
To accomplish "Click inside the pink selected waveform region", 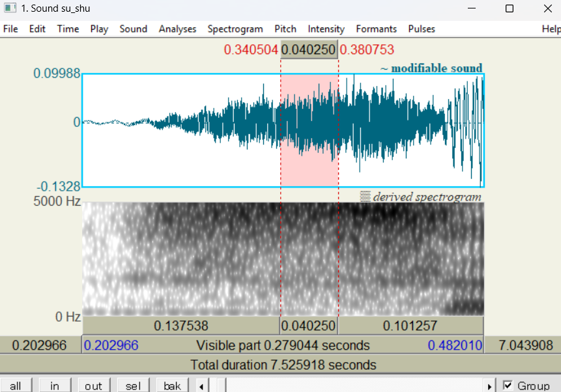I will point(309,130).
